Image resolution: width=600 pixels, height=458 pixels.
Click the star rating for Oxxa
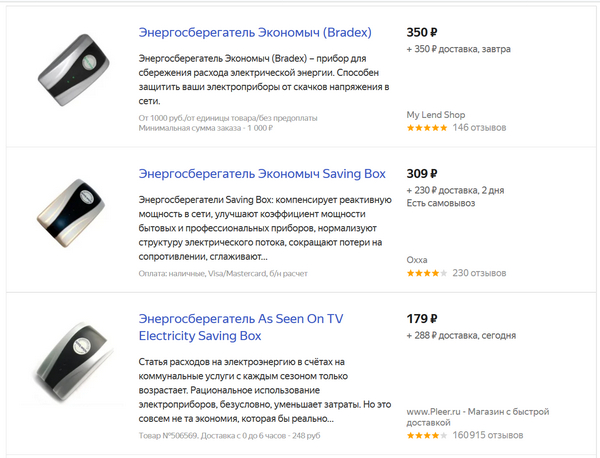(x=426, y=273)
